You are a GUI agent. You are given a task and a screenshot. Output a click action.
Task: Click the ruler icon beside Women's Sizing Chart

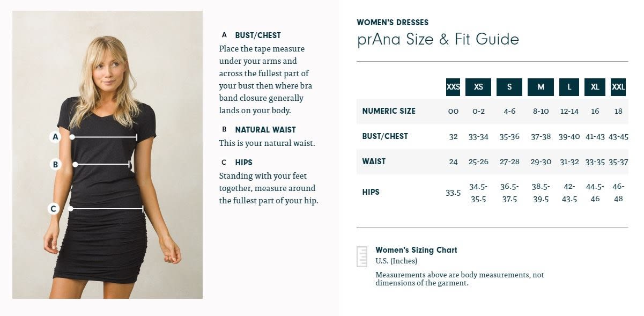pyautogui.click(x=362, y=256)
